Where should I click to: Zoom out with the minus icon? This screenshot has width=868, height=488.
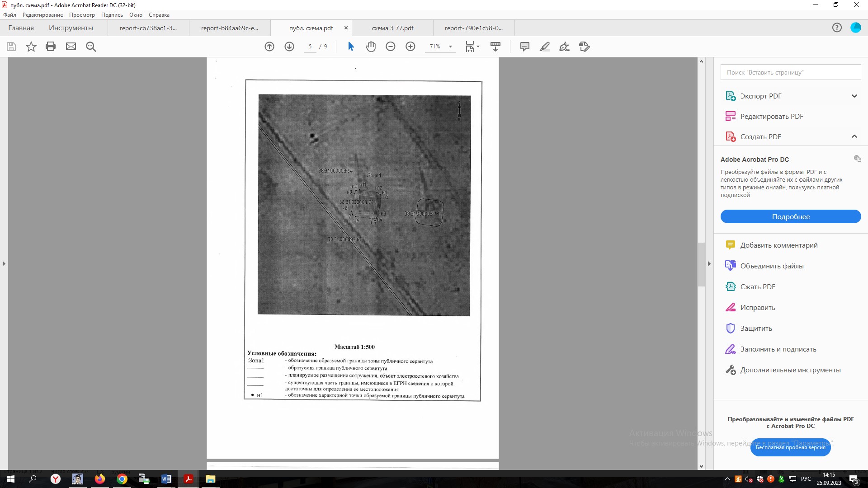coord(391,47)
